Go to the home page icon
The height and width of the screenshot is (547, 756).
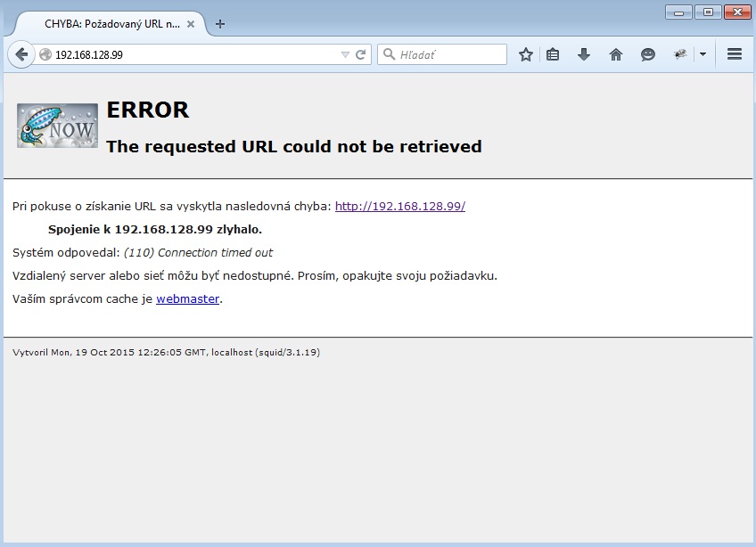pos(616,54)
